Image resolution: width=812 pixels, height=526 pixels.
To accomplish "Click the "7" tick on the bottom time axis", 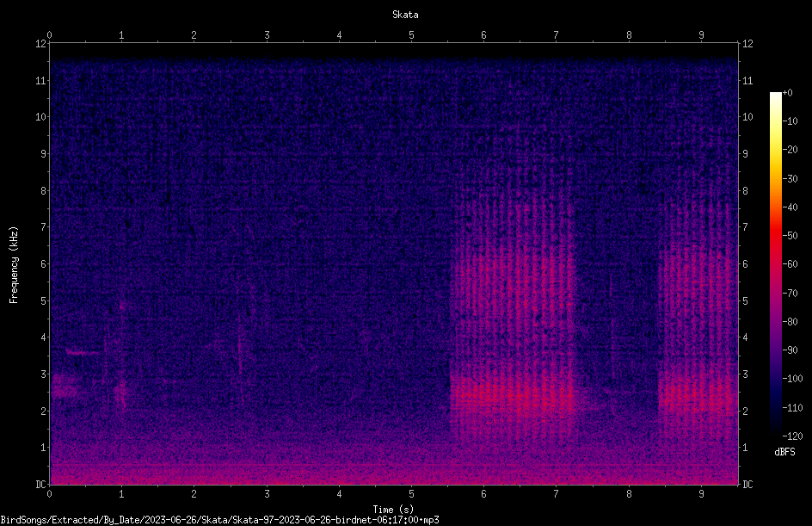I will tap(557, 494).
